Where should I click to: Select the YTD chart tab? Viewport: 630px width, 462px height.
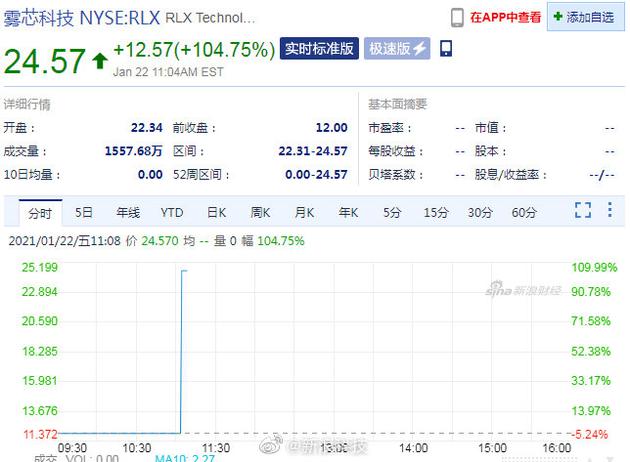[x=172, y=213]
